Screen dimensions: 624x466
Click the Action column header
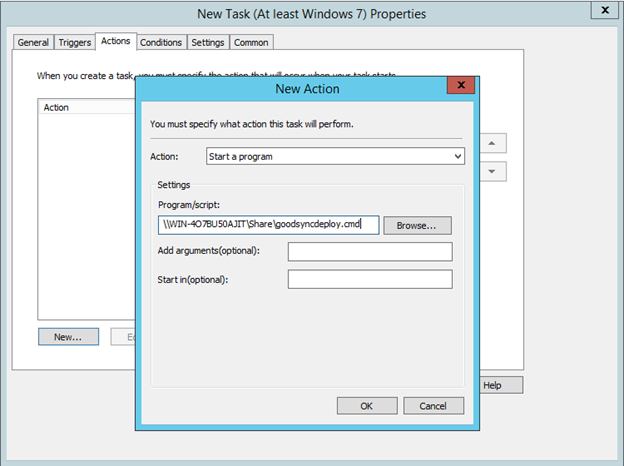tap(87, 107)
